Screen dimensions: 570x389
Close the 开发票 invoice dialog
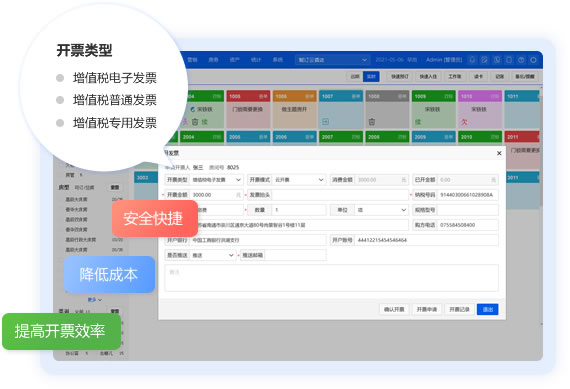pyautogui.click(x=499, y=153)
